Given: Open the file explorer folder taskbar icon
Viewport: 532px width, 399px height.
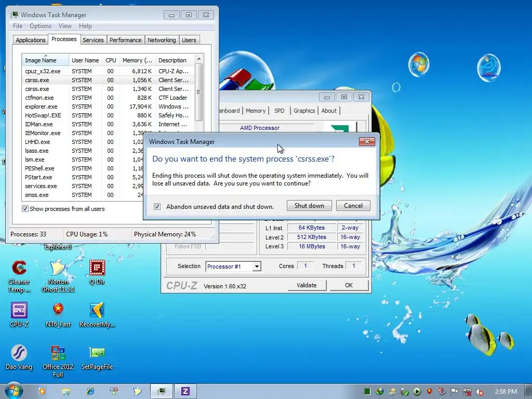Looking at the screenshot, I should coord(66,391).
